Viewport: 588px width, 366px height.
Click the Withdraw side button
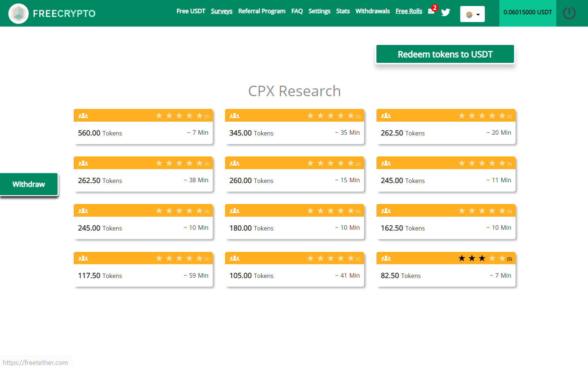click(29, 184)
